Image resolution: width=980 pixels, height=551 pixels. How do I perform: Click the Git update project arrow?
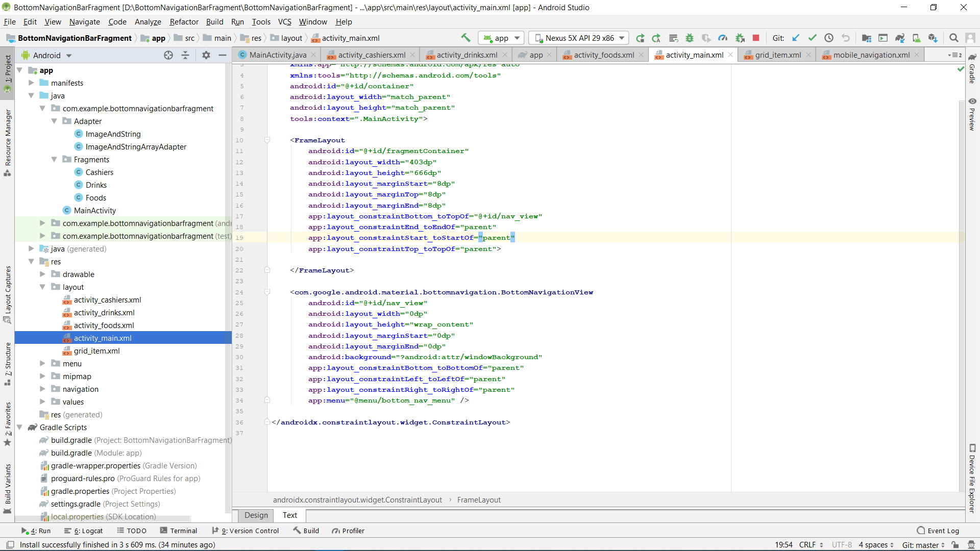pyautogui.click(x=796, y=38)
